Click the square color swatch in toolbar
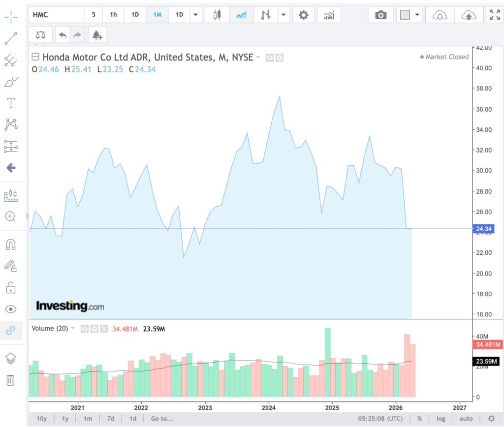Viewport: 504px width, 427px height. coord(405,15)
